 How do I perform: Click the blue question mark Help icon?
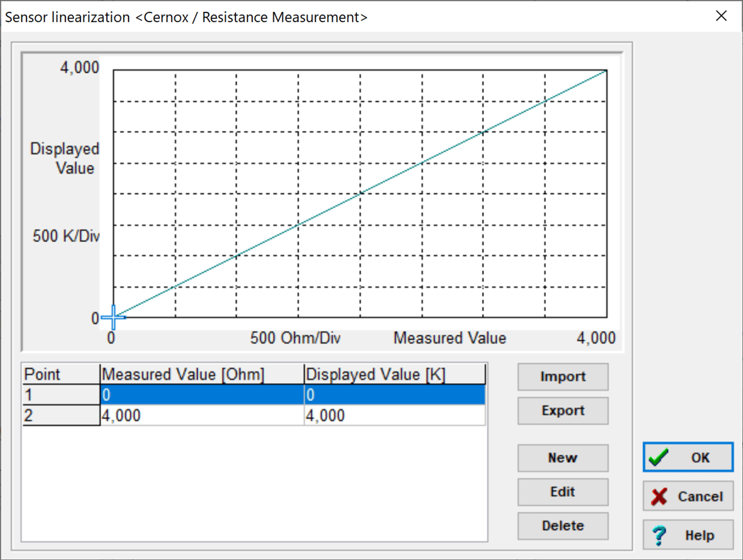click(660, 535)
